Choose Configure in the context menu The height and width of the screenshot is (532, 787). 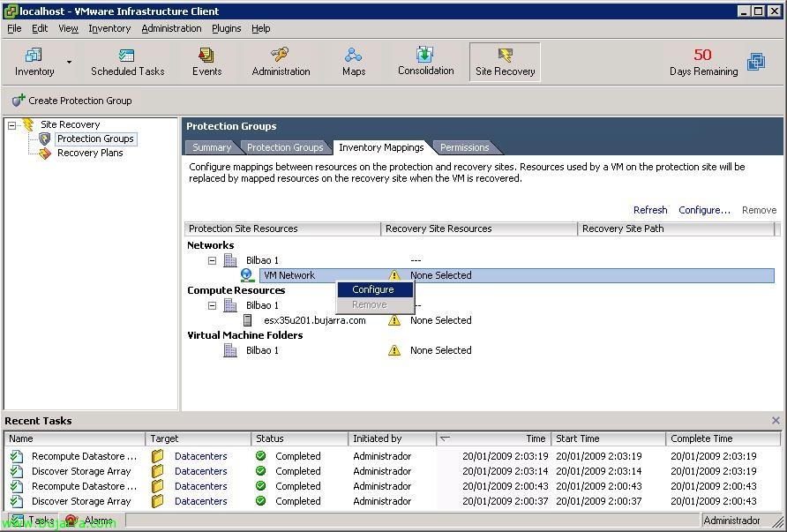pyautogui.click(x=375, y=289)
